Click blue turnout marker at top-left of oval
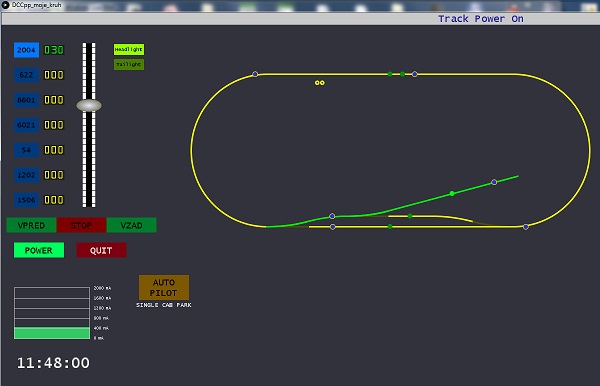 tap(255, 74)
